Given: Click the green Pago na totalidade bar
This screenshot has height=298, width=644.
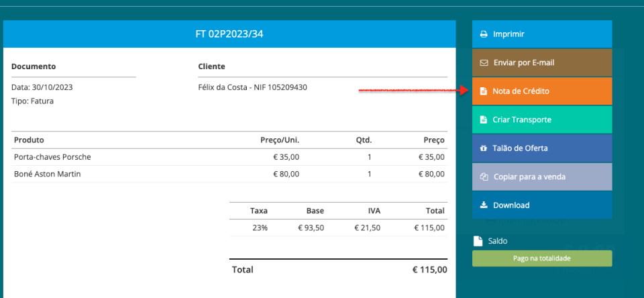Looking at the screenshot, I should point(542,258).
